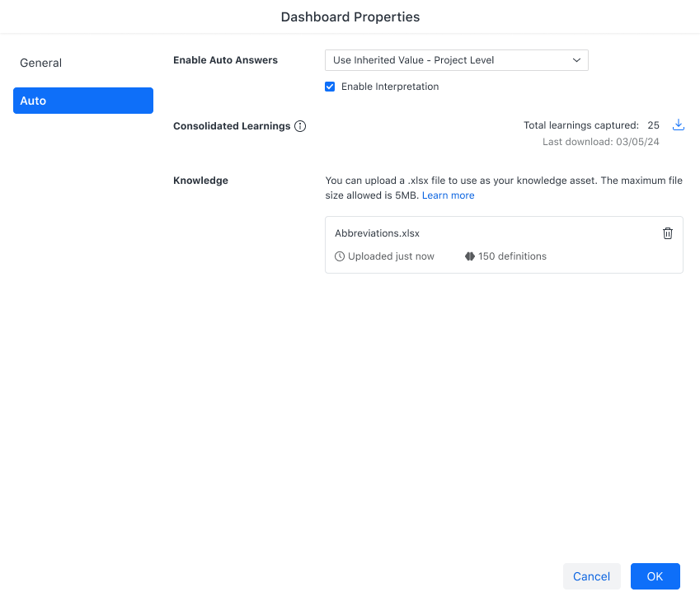Click the chevron arrow of the inherited value combo box
Image resolution: width=700 pixels, height=606 pixels.
pos(576,60)
